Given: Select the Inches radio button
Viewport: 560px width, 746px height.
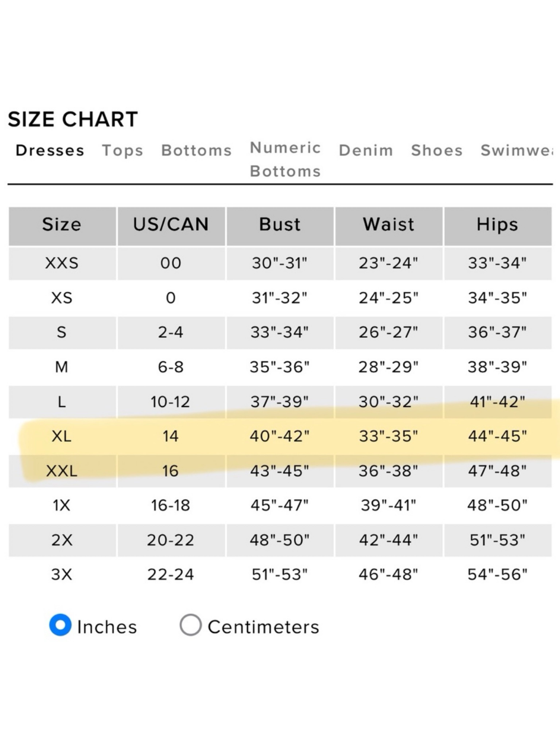Looking at the screenshot, I should (x=60, y=625).
